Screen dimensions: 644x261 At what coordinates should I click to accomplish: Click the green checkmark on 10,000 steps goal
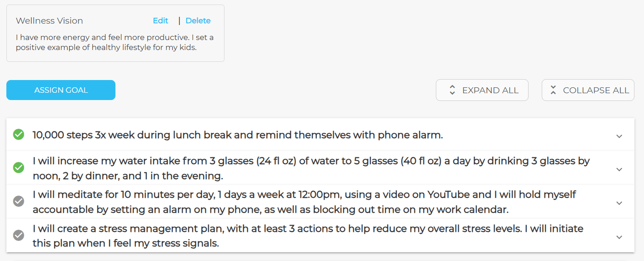click(19, 135)
